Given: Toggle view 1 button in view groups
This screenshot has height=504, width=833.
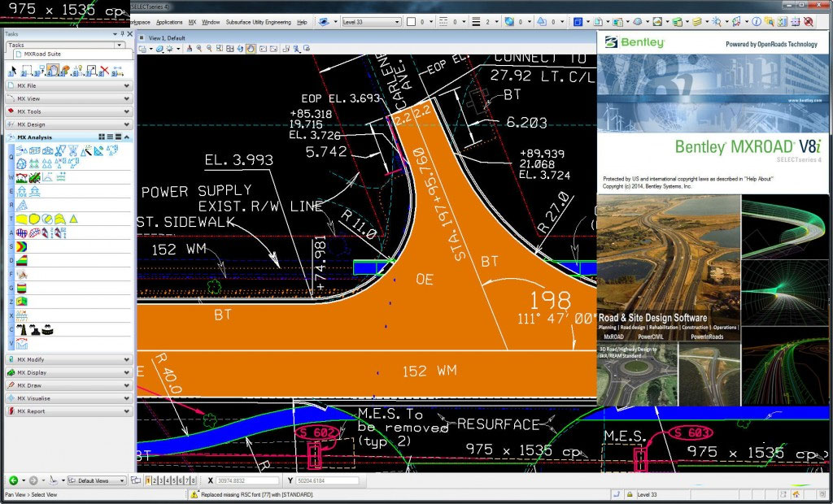Looking at the screenshot, I should pyautogui.click(x=148, y=480).
